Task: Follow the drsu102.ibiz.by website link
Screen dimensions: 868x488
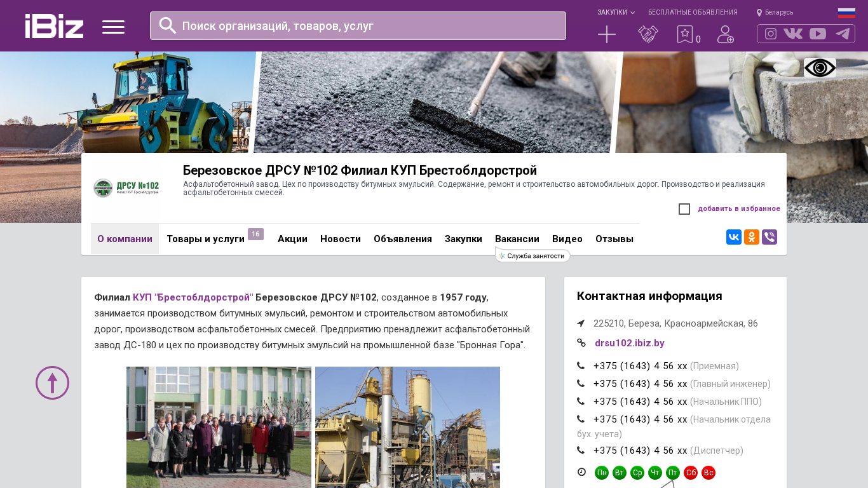Action: coord(629,343)
